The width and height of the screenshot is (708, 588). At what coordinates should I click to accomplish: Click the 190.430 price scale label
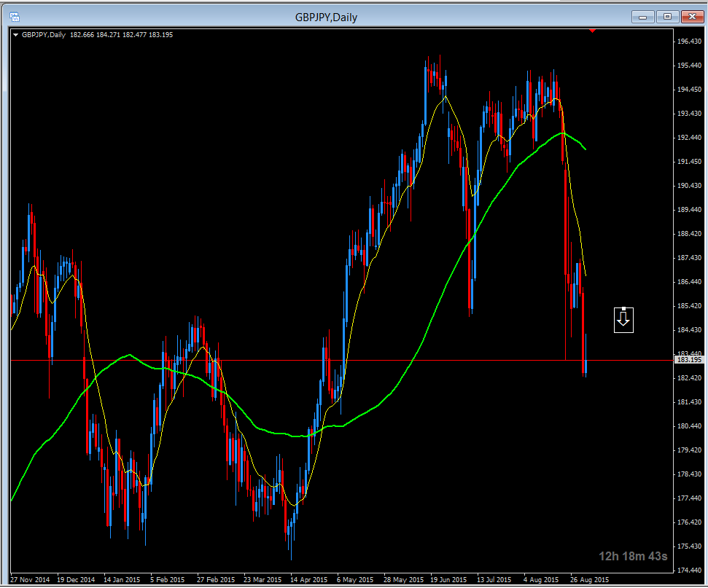click(688, 186)
